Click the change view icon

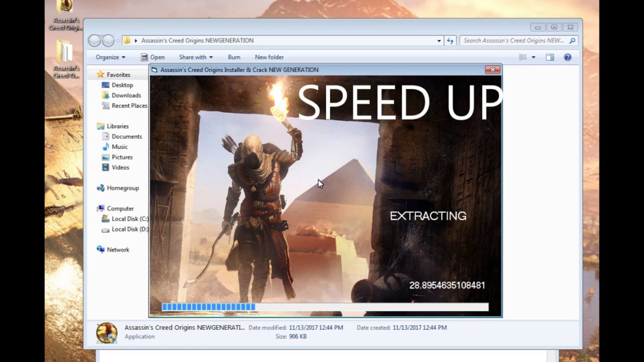click(x=523, y=57)
